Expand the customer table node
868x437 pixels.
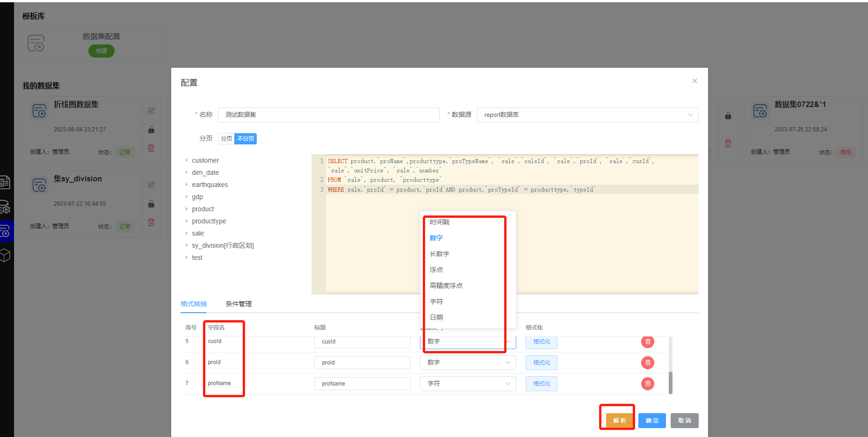pyautogui.click(x=187, y=160)
